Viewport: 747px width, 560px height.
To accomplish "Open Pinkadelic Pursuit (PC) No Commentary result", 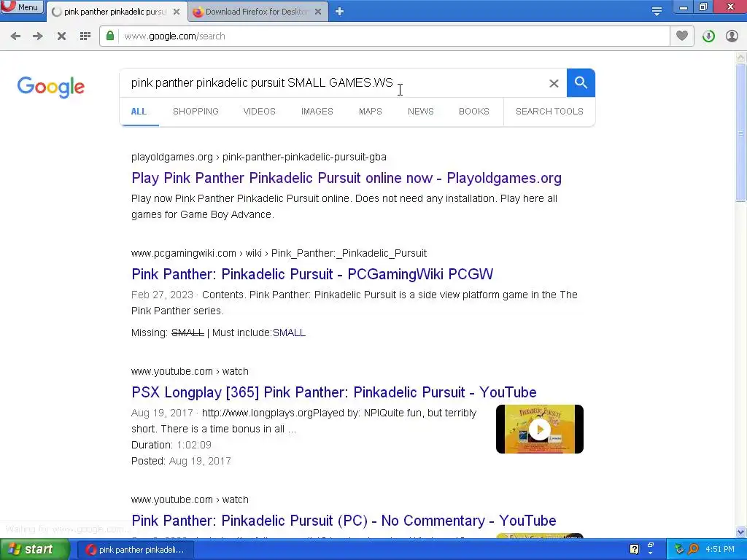I will [x=344, y=521].
